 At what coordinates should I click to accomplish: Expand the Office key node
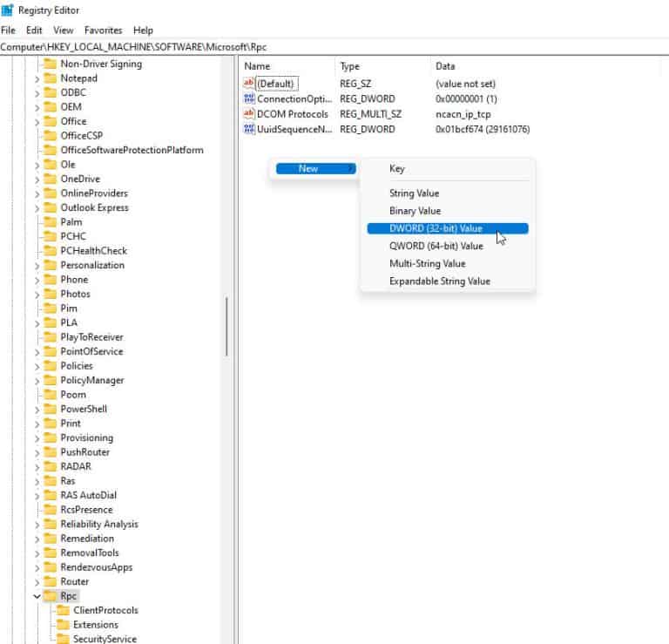pyautogui.click(x=37, y=121)
